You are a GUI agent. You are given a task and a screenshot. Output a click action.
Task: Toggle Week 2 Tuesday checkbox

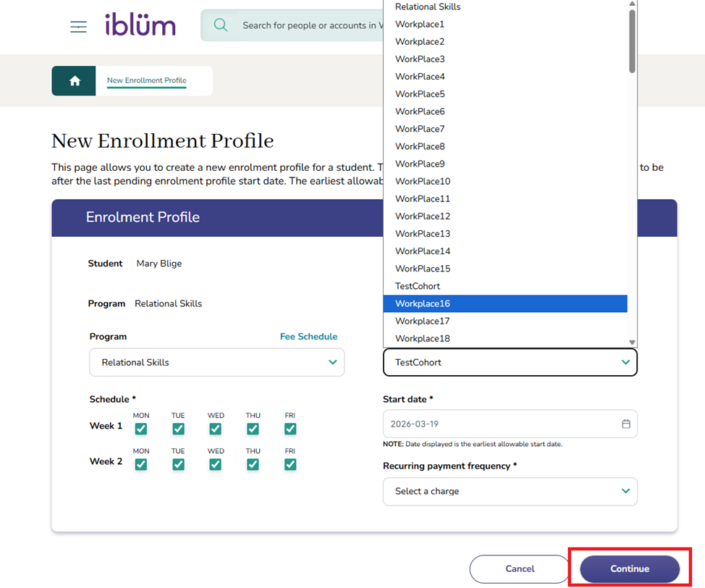tap(178, 464)
